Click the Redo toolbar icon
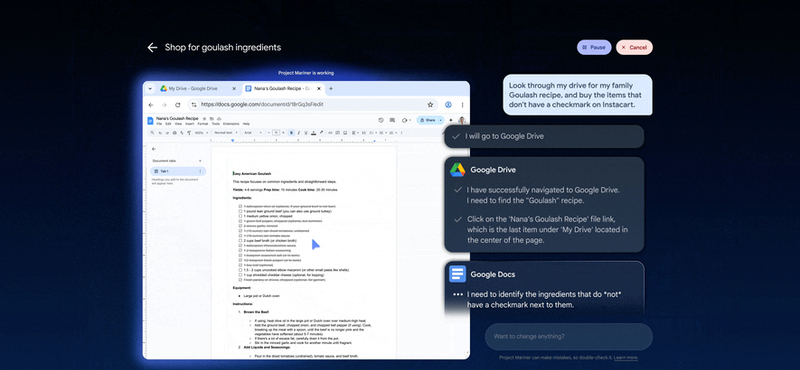800x370 pixels. pos(167,133)
